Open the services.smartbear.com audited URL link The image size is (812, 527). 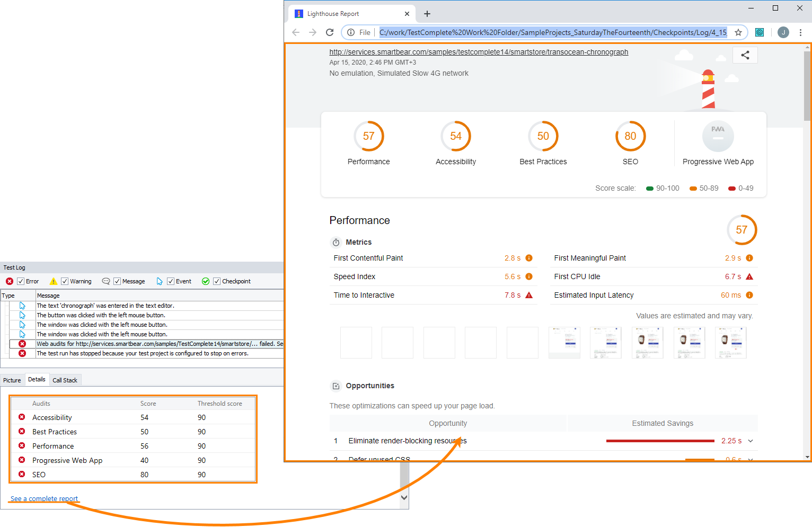pos(479,52)
